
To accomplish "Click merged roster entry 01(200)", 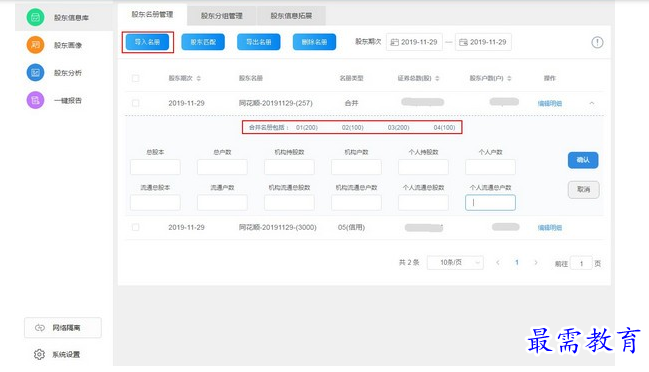I will tap(307, 127).
